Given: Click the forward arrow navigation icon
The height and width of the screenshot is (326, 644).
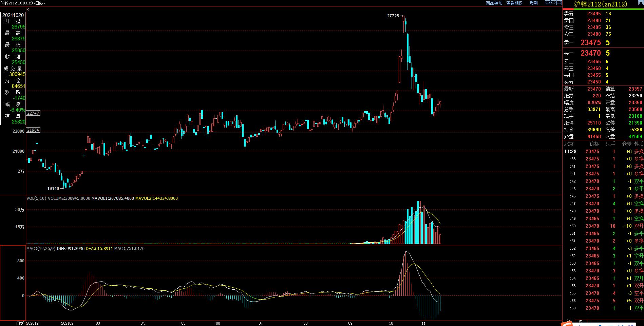Looking at the screenshot, I should (x=553, y=3).
